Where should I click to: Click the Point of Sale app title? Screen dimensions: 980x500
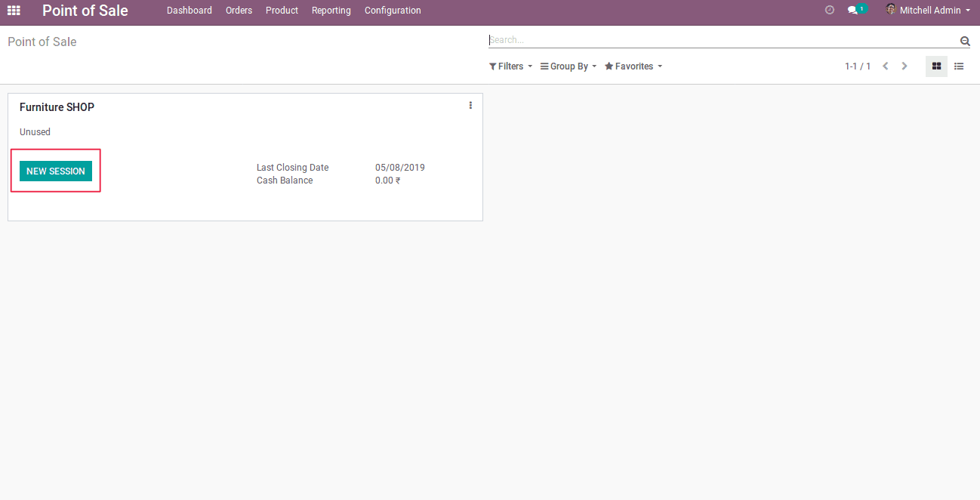[x=85, y=11]
